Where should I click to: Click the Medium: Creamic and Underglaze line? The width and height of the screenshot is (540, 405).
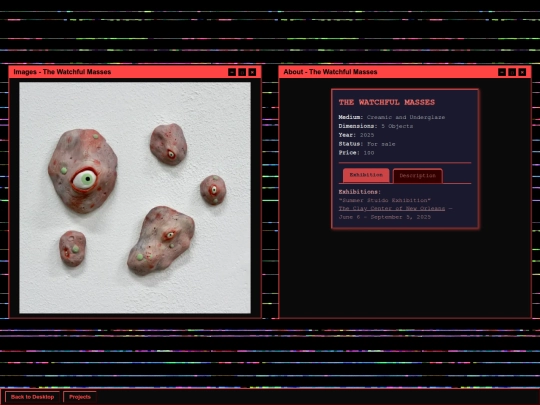point(392,117)
